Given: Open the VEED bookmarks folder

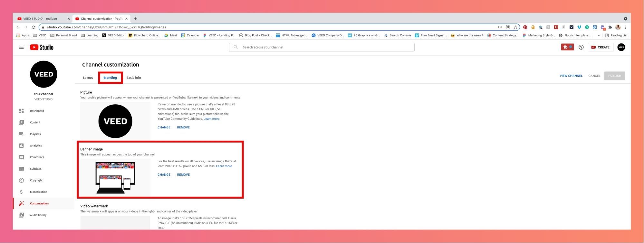Looking at the screenshot, I should point(40,35).
